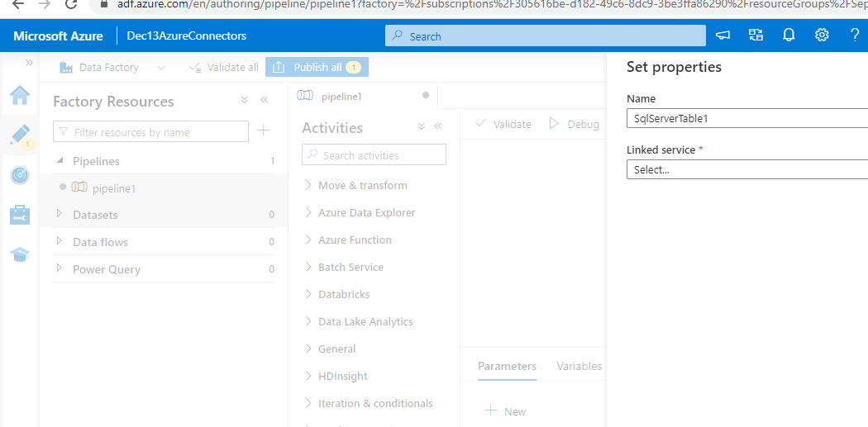Select the Variables tab
The width and height of the screenshot is (868, 427).
579,366
